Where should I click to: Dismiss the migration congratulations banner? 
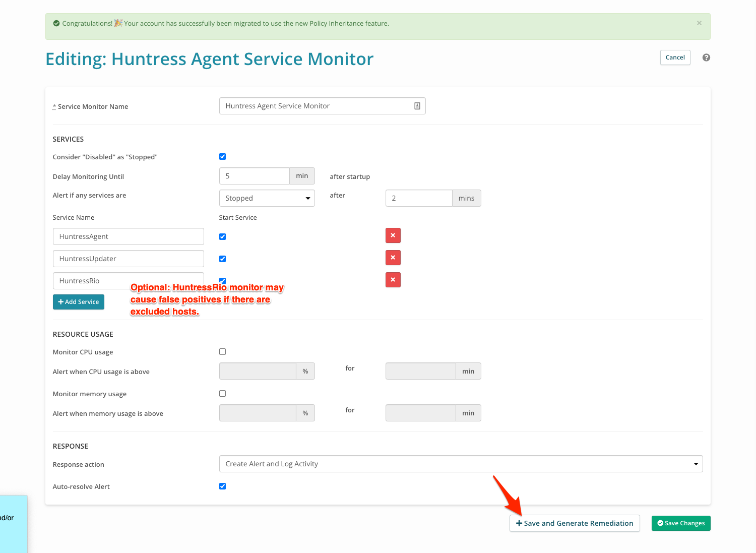pyautogui.click(x=699, y=23)
